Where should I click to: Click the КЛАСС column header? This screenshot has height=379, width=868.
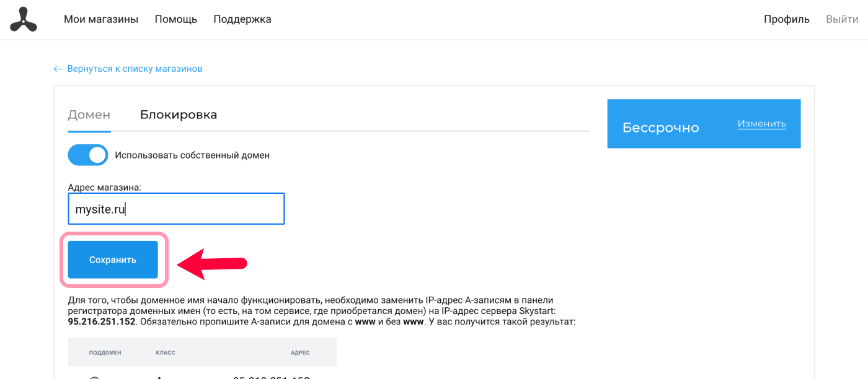(166, 352)
